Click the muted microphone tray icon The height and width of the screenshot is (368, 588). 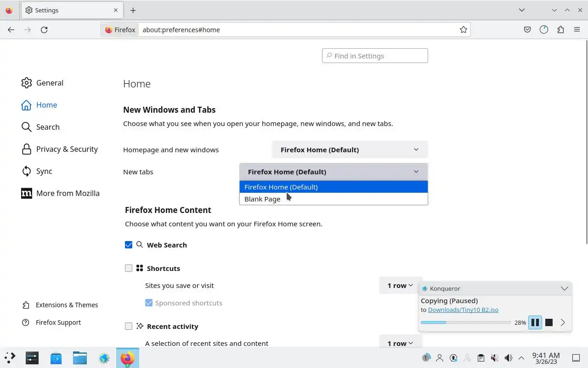pyautogui.click(x=495, y=358)
